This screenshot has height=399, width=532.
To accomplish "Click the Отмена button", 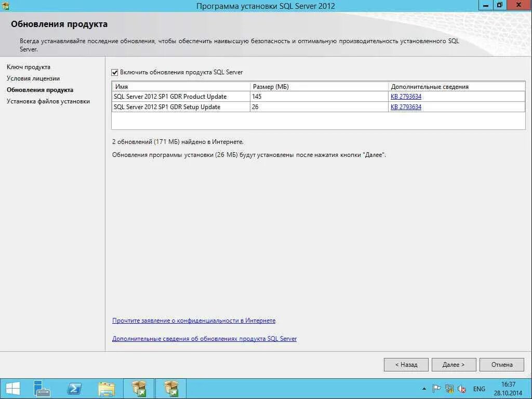I will click(x=502, y=365).
